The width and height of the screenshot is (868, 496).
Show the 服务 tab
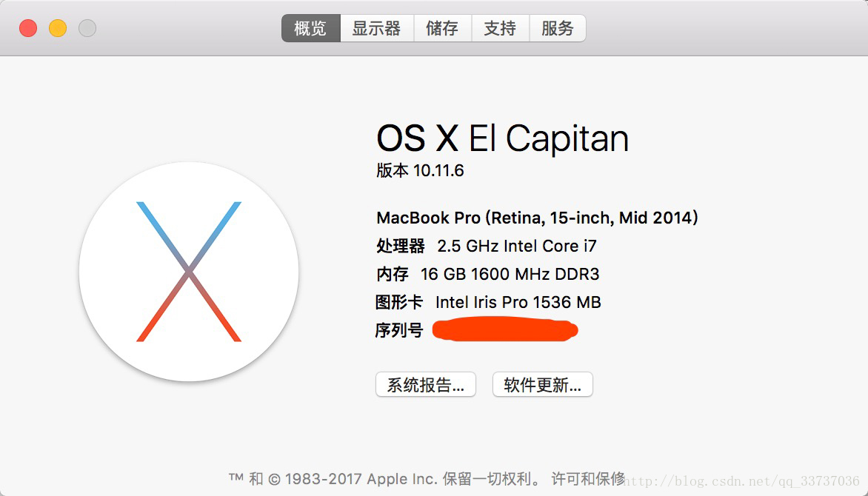[558, 28]
